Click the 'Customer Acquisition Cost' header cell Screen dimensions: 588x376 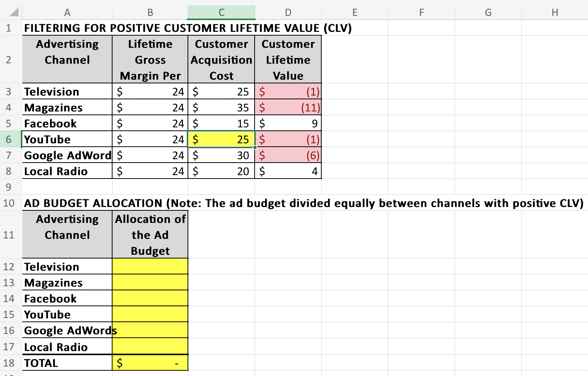(221, 60)
